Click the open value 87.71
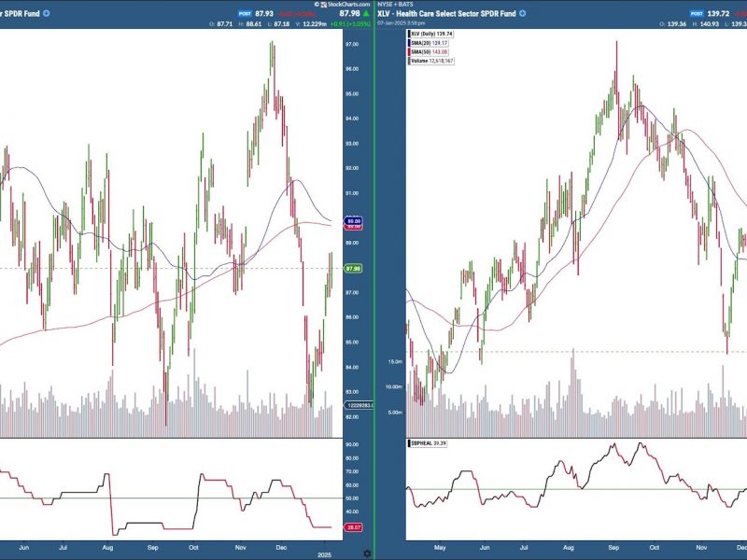Screen dimensions: 747x560 (x=225, y=24)
